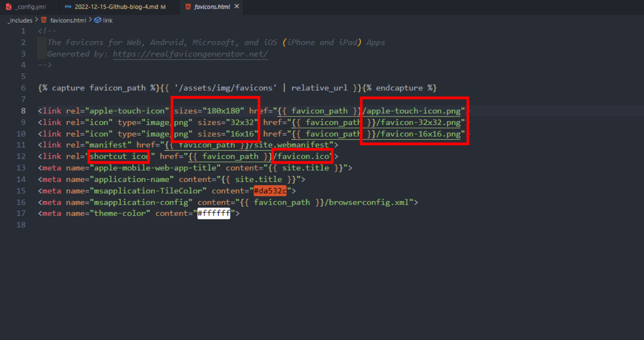Open the link symbol breadcrumb
This screenshot has width=644, height=340.
coord(108,20)
